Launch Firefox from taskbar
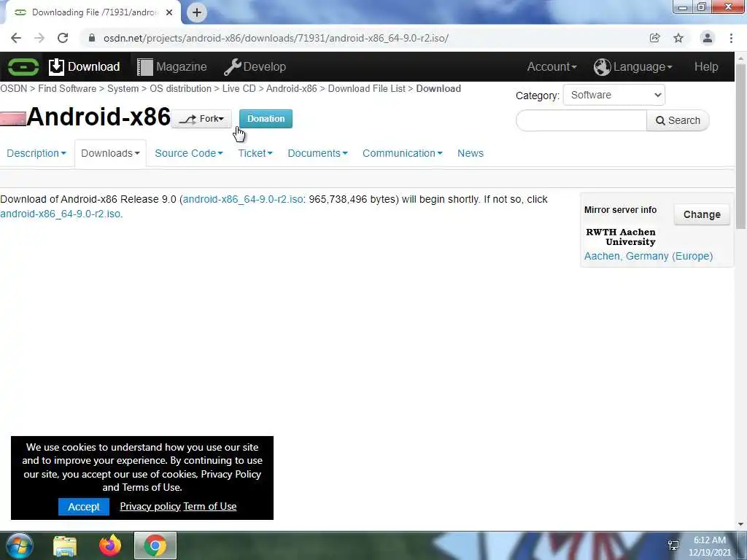This screenshot has width=747, height=560. point(110,545)
